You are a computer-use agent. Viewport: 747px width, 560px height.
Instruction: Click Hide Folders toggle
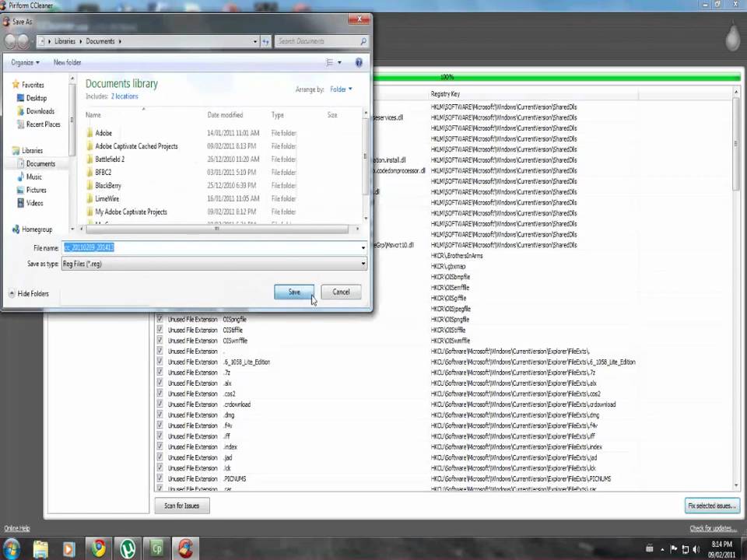coord(29,294)
